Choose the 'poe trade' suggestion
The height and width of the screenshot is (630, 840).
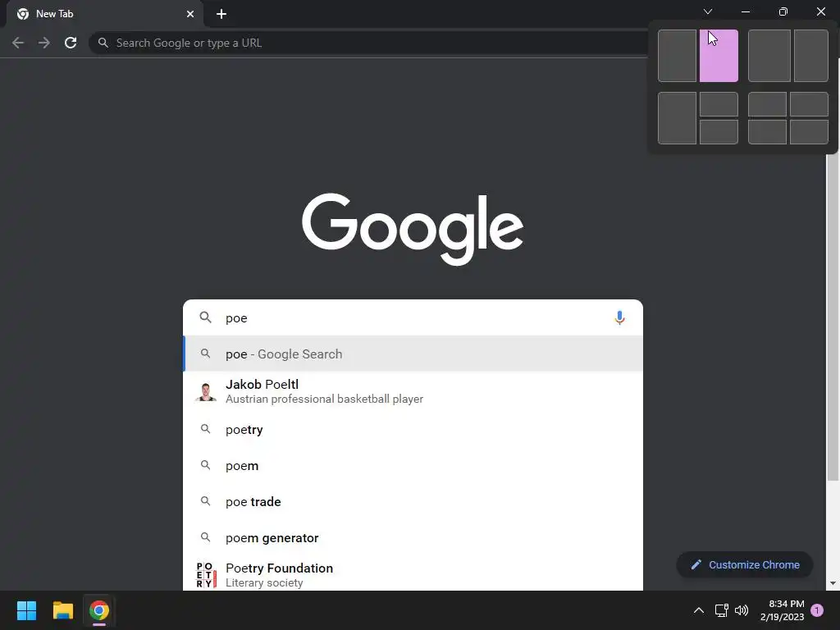coord(413,501)
